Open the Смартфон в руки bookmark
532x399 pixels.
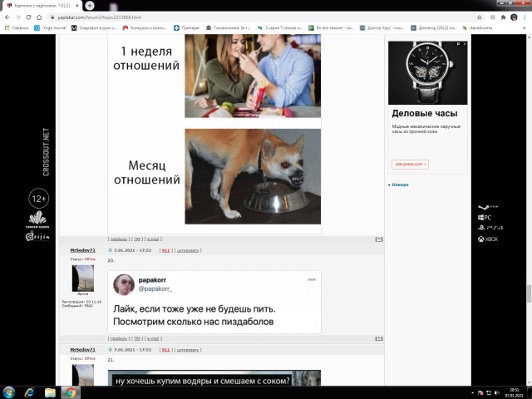coord(94,27)
